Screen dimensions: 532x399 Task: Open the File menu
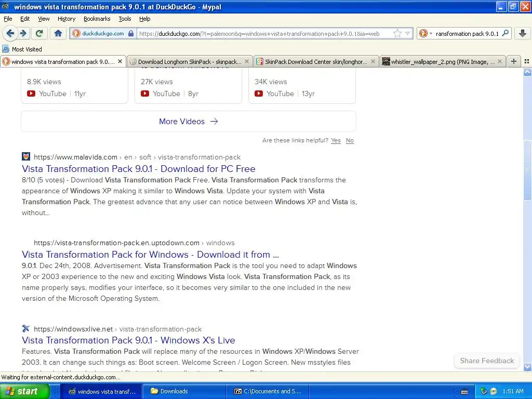(8, 19)
